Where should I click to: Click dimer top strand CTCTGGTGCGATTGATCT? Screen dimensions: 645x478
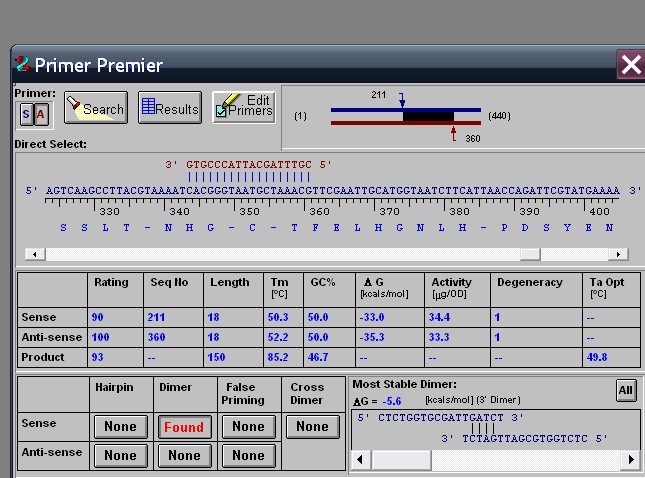click(441, 418)
